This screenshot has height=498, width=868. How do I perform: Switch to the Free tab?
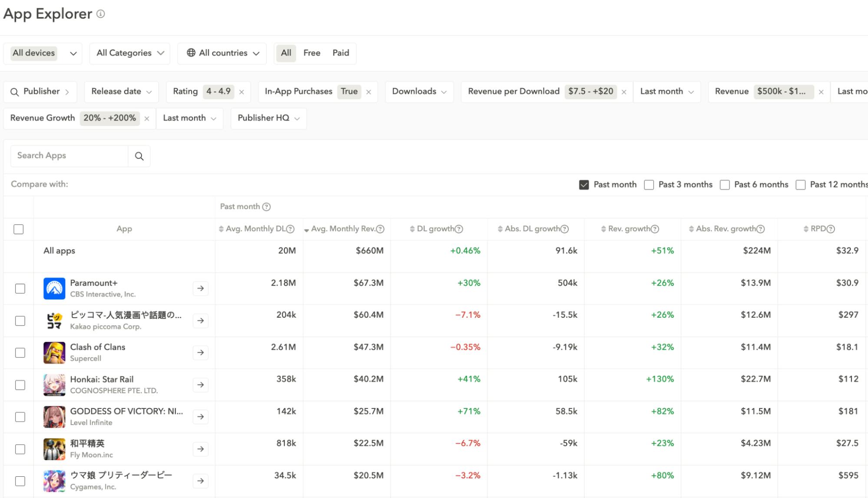click(312, 53)
